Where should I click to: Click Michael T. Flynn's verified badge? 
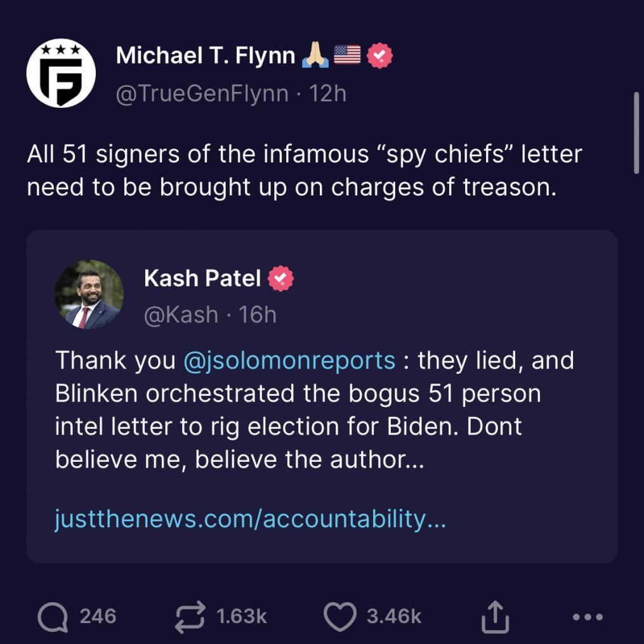380,56
